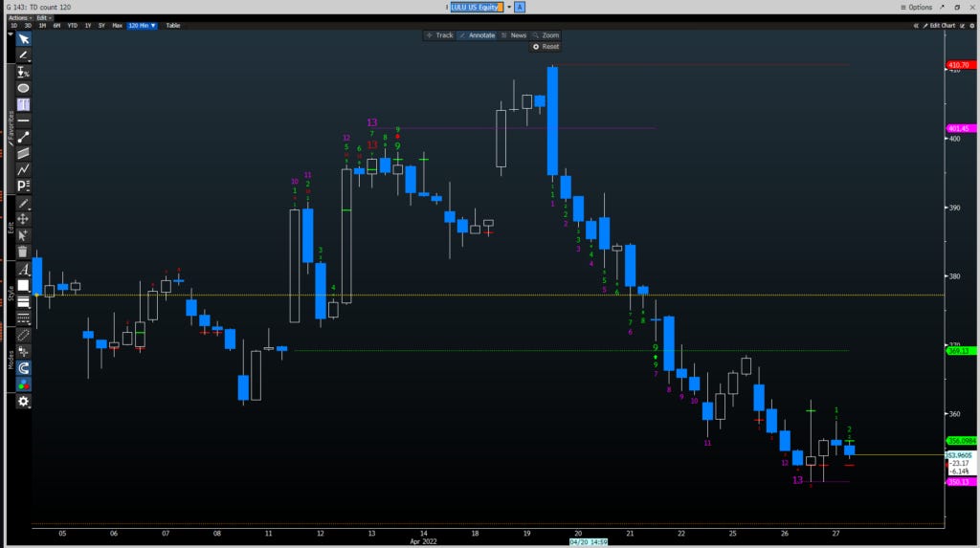Screen dimensions: 980x548
Task: Click the magenta 13 countdown label at bottom
Action: (x=797, y=480)
